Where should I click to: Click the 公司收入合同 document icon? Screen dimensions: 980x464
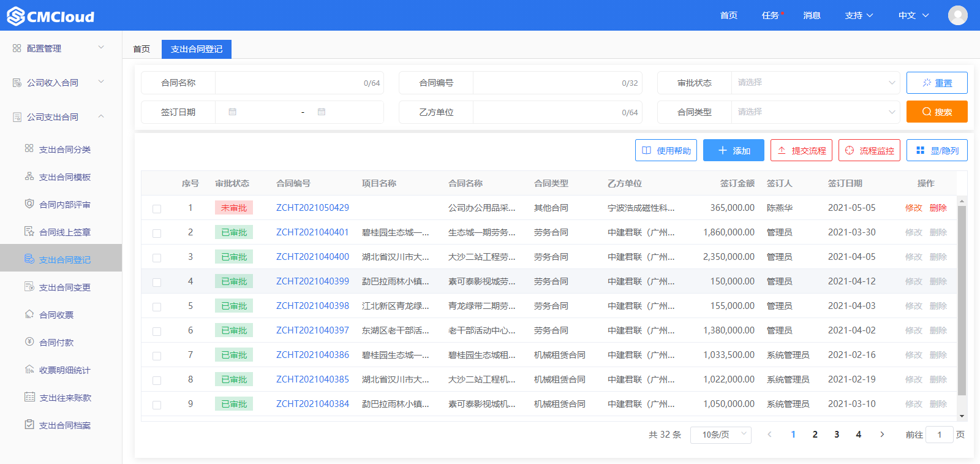[17, 82]
